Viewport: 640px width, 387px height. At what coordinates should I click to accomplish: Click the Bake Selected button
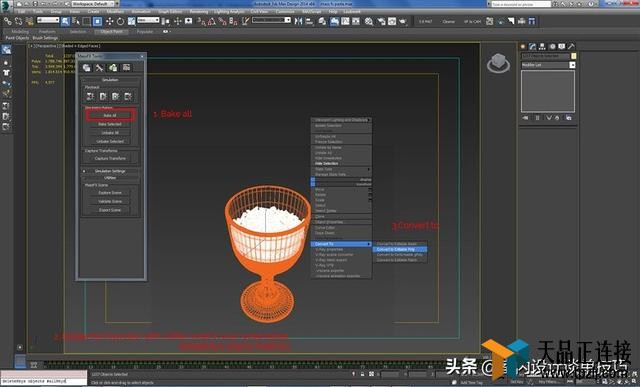point(110,124)
